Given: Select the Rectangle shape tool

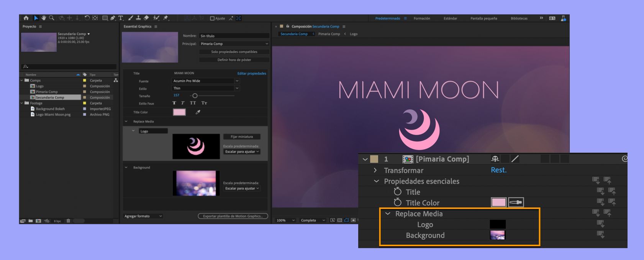Looking at the screenshot, I should click(105, 18).
